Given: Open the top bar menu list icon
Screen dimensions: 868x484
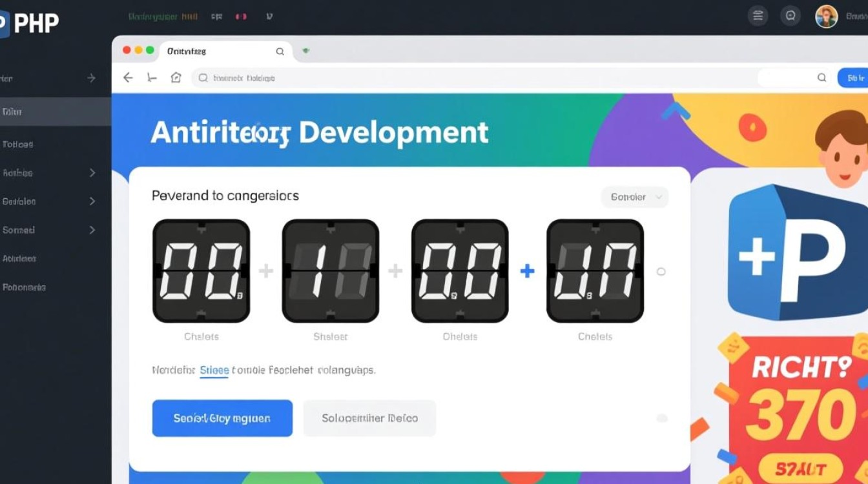Looking at the screenshot, I should coord(758,16).
